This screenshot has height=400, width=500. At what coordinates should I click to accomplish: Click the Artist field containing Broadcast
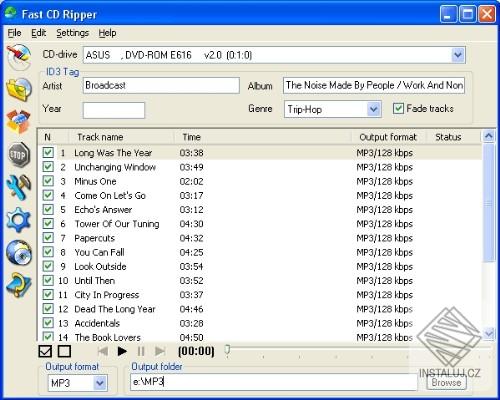point(161,85)
